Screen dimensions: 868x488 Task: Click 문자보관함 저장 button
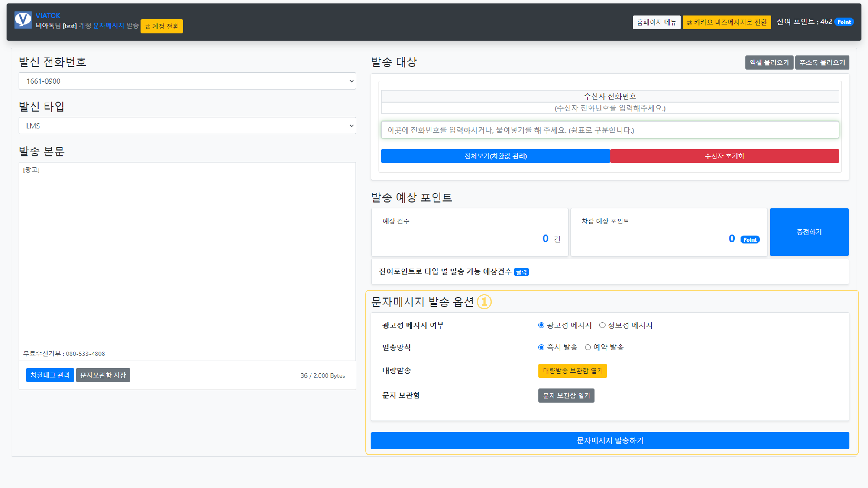(x=103, y=375)
